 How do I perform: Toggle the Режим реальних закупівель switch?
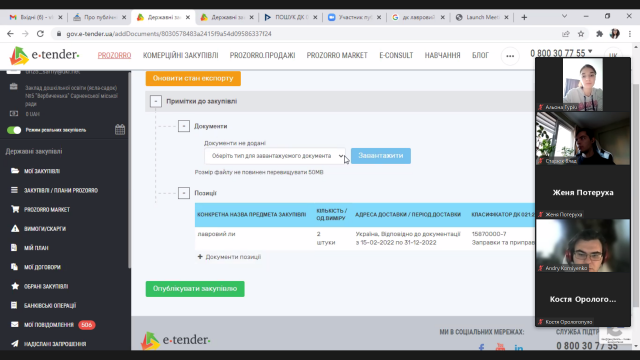[x=14, y=130]
